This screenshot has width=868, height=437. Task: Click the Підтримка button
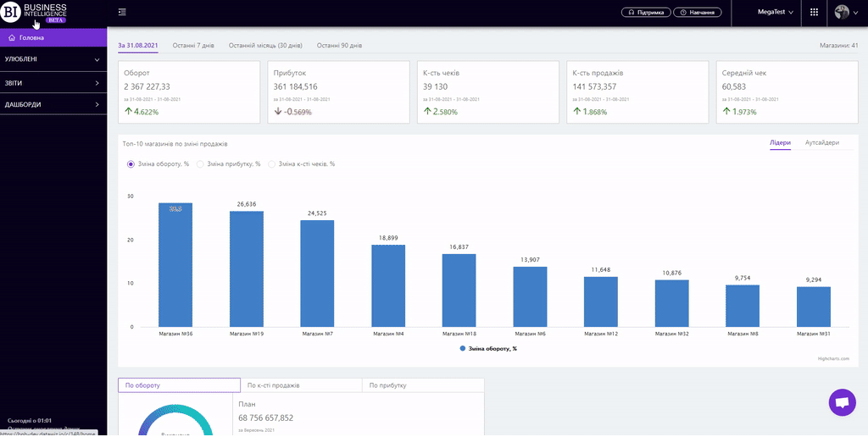point(646,13)
